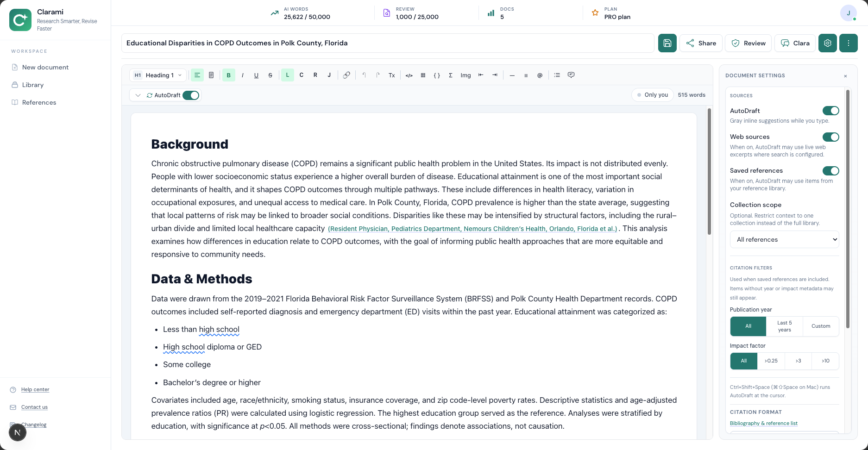
Task: Clear formatting with the Tx icon
Action: tap(391, 75)
